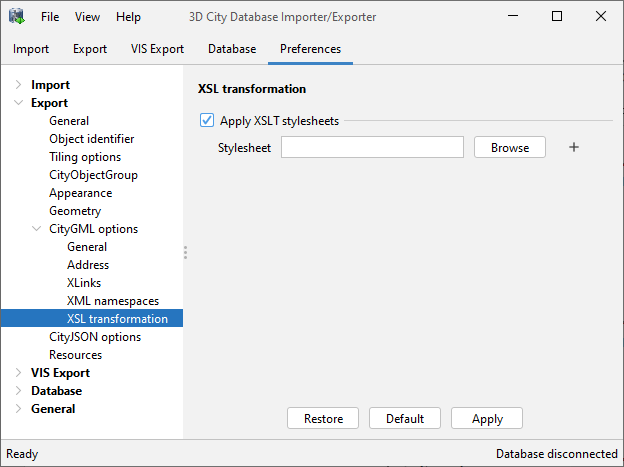Select CityObjectGroup in tree
This screenshot has width=624, height=467.
pyautogui.click(x=94, y=175)
